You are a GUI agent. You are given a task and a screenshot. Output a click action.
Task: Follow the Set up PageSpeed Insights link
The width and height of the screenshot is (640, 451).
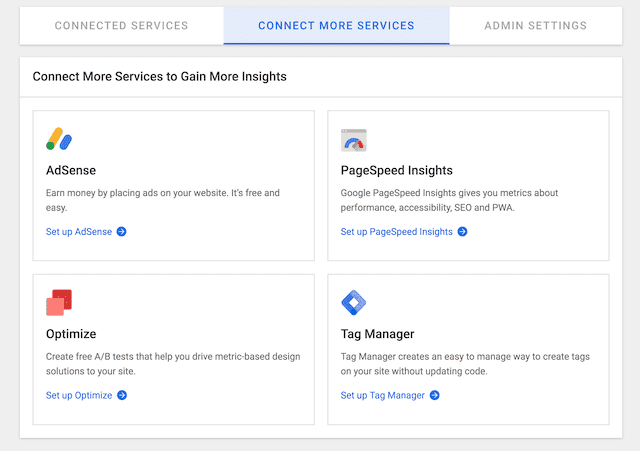click(397, 232)
